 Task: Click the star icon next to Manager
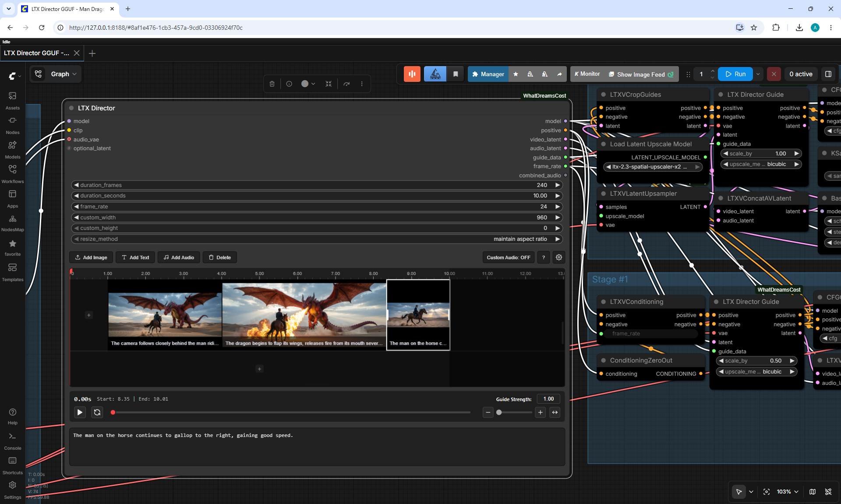point(516,74)
